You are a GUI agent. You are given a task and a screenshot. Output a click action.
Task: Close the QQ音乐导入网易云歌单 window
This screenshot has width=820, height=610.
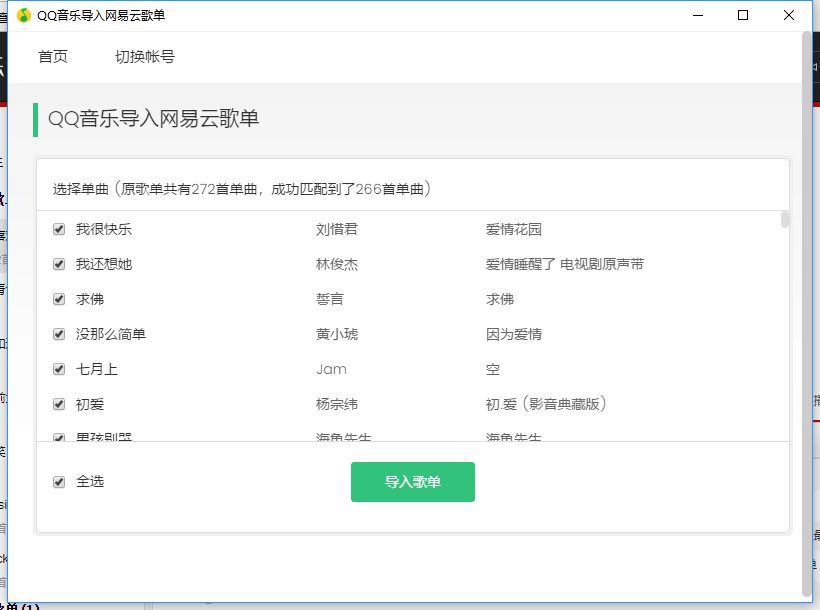tap(789, 15)
